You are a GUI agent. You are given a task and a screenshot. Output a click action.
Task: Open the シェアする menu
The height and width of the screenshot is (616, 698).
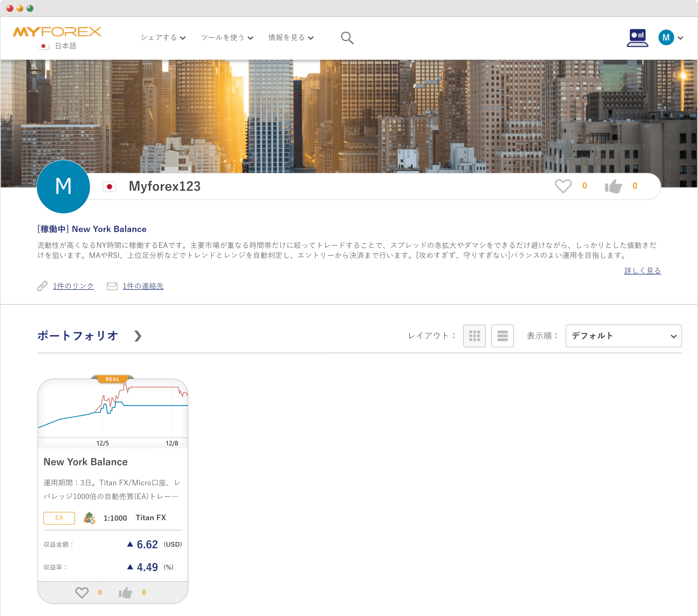(x=163, y=38)
